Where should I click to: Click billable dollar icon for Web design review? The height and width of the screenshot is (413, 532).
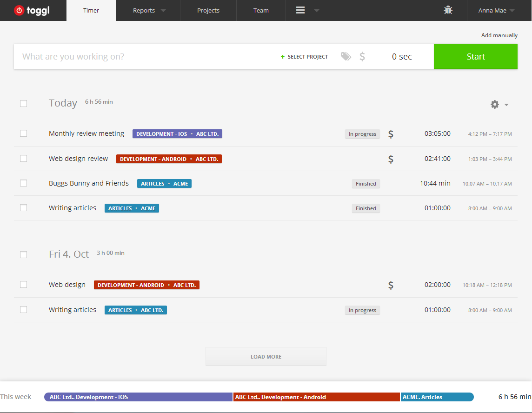click(x=391, y=159)
